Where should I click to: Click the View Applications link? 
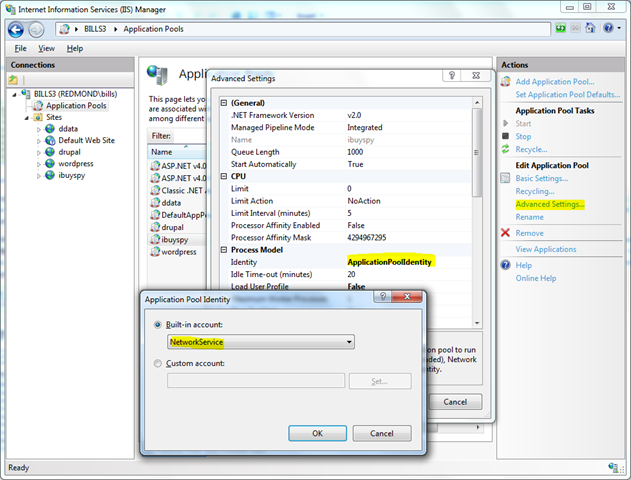point(546,249)
